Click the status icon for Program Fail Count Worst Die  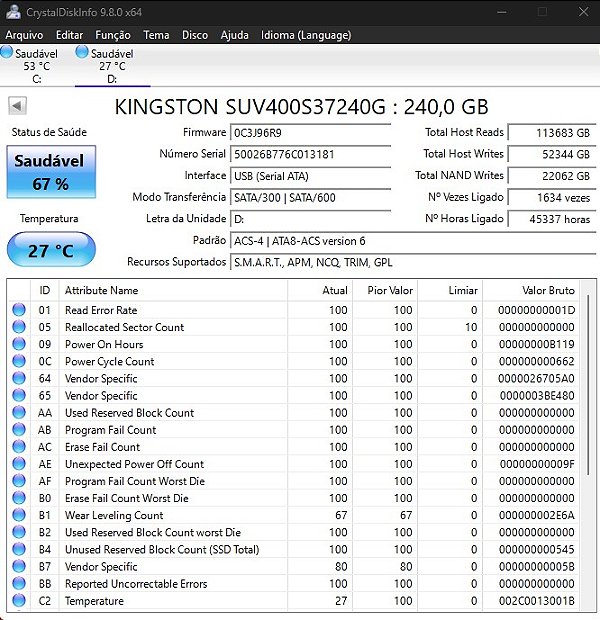click(x=19, y=481)
